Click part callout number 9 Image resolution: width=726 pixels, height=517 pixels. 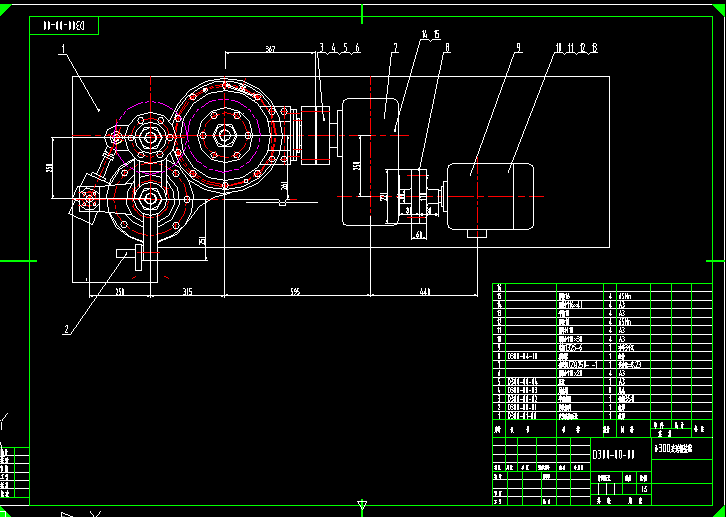[518, 48]
